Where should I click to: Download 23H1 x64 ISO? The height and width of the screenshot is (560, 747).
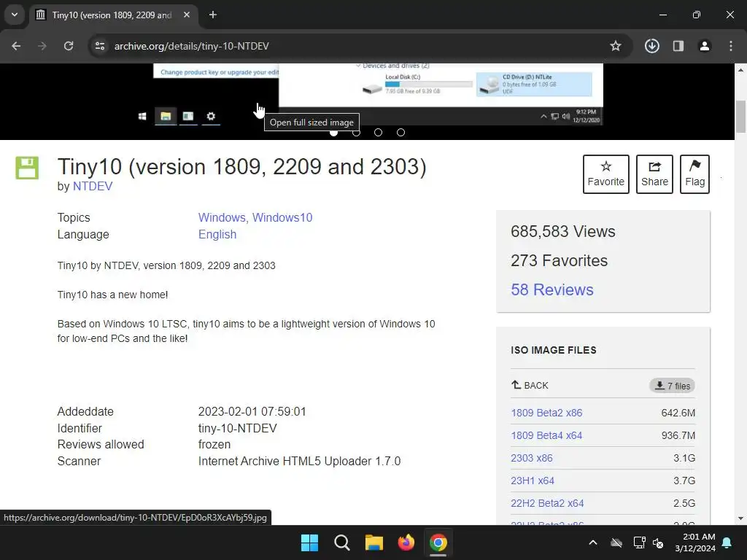(533, 481)
